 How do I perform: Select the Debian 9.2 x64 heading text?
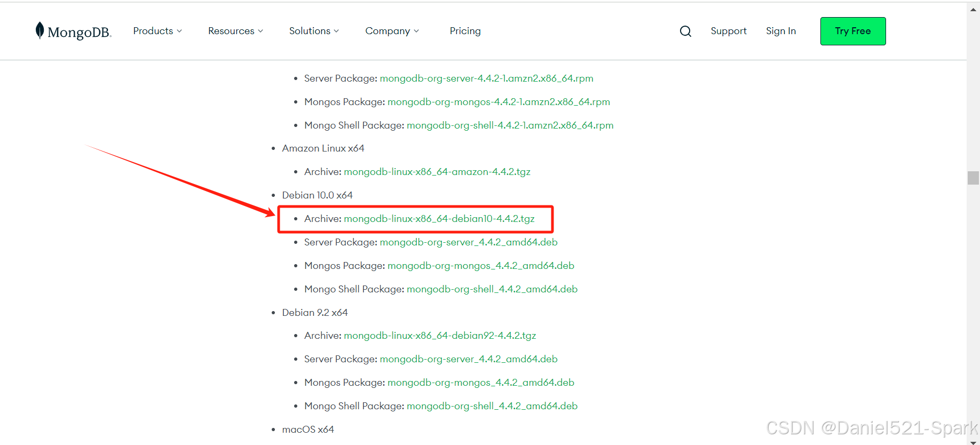coord(315,313)
